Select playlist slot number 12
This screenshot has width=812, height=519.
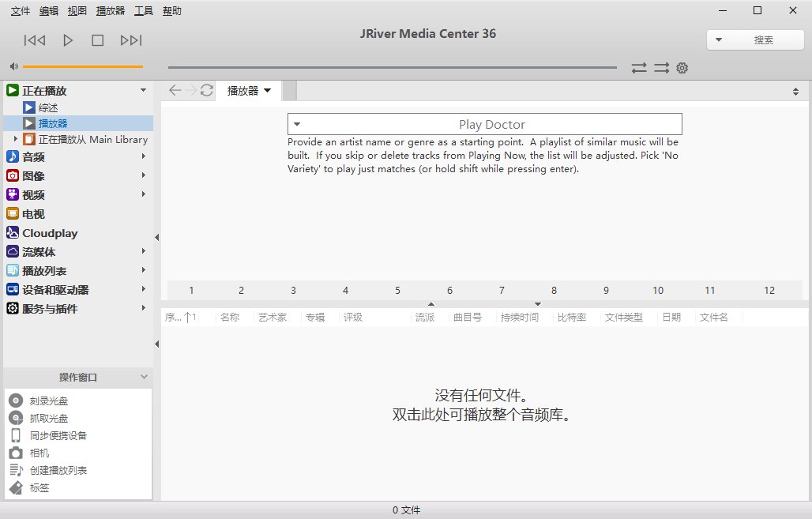[769, 291]
